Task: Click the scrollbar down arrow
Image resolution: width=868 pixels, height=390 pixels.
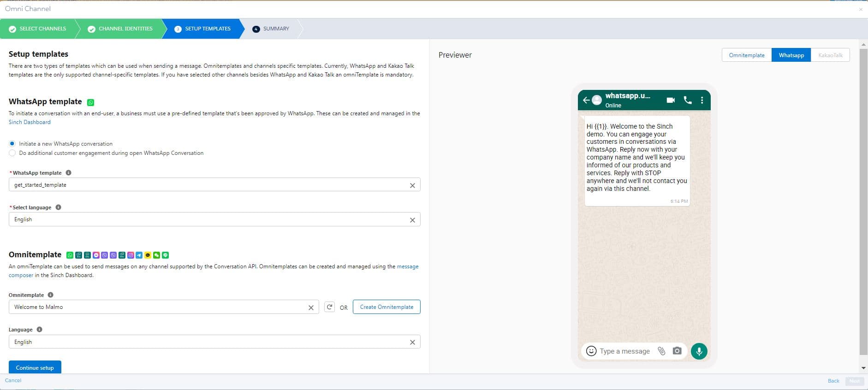Action: 863,368
